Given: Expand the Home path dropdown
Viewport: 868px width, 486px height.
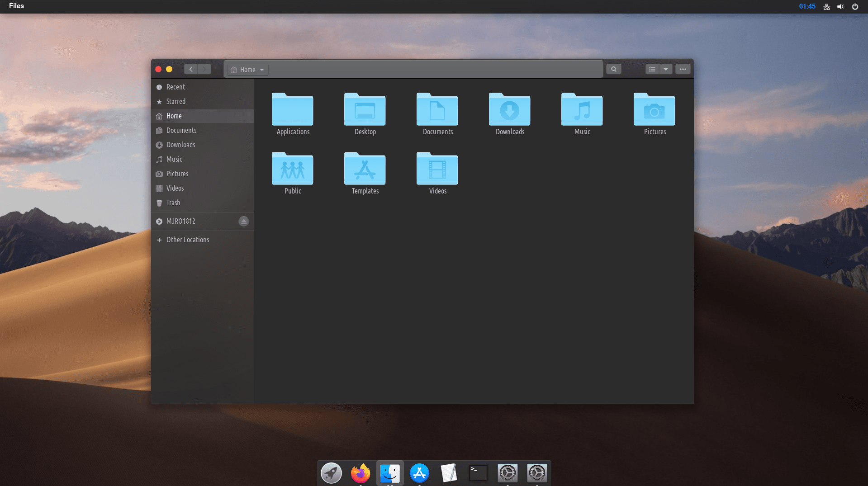Looking at the screenshot, I should [261, 70].
